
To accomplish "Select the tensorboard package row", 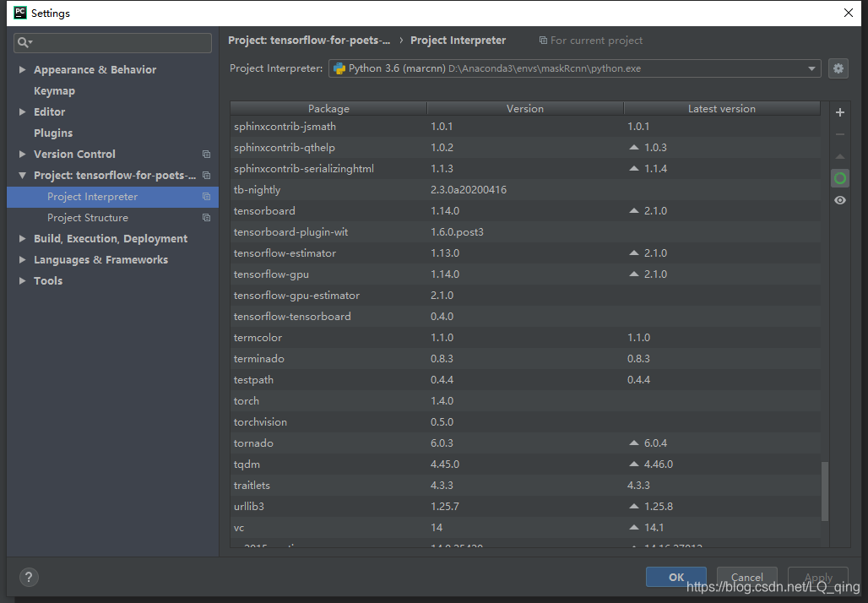I will (x=525, y=211).
